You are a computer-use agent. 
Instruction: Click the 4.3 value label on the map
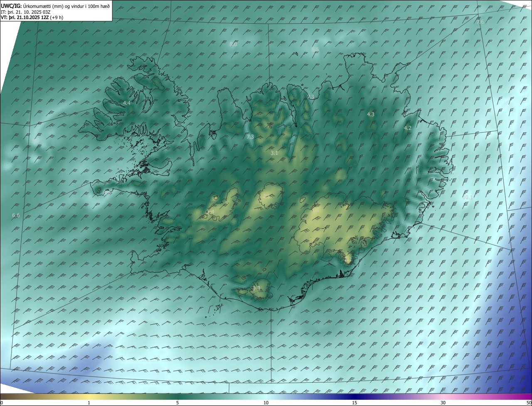[370, 114]
